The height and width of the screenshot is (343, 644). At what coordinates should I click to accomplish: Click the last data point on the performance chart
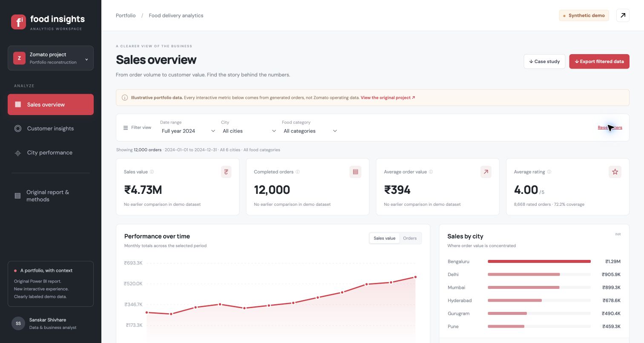[415, 277]
